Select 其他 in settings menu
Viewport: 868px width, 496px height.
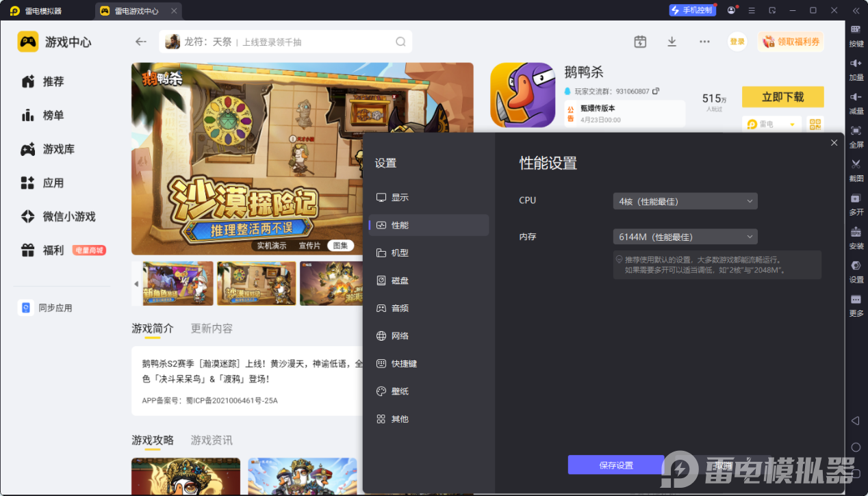(x=429, y=419)
